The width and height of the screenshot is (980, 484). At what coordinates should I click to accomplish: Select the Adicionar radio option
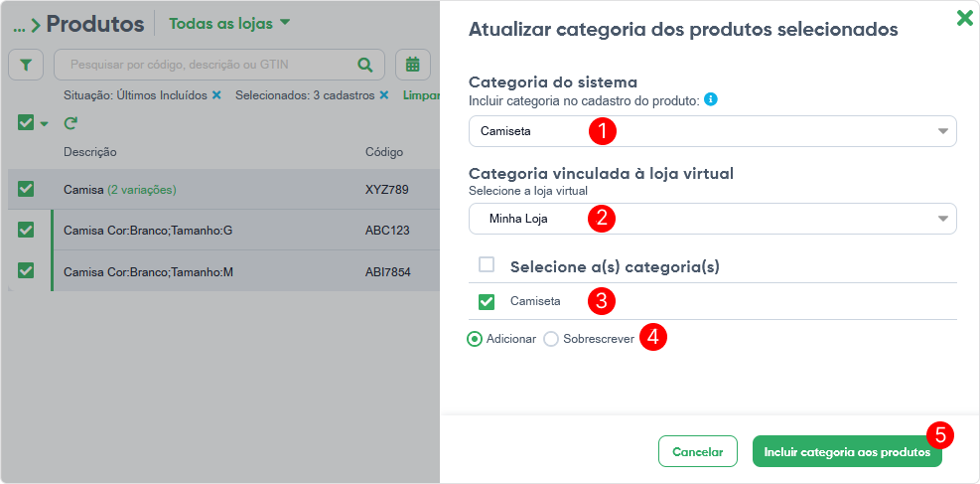coord(475,339)
